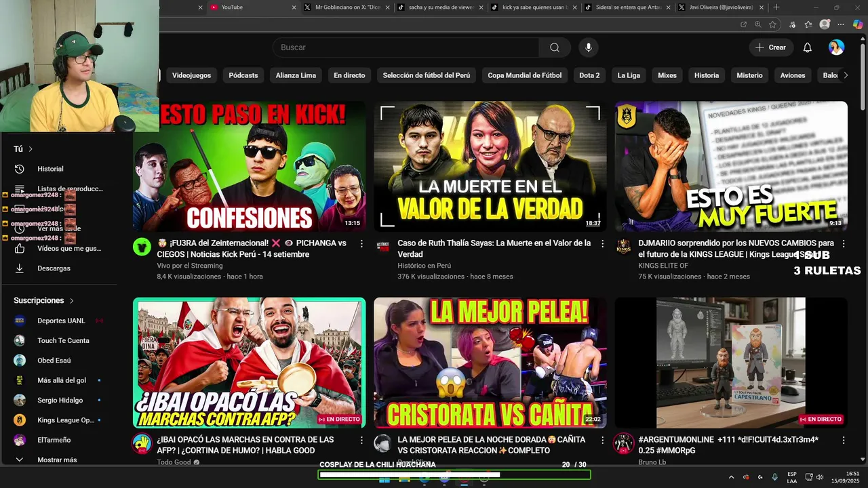
Task: Click the Historial clock icon
Action: 20,169
